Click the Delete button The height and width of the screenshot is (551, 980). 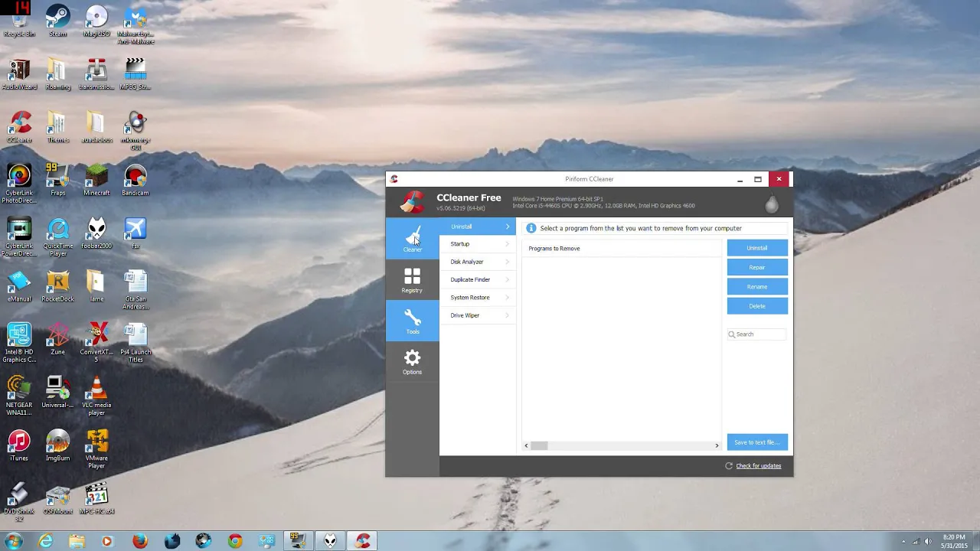point(757,306)
